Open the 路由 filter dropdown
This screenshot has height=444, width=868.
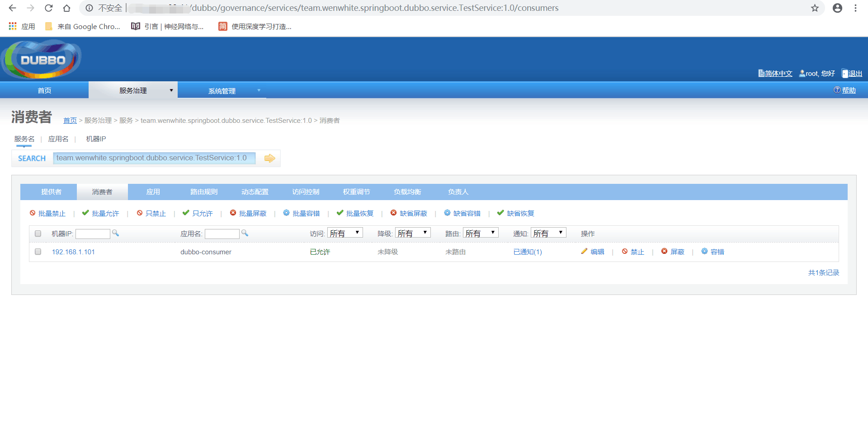481,233
